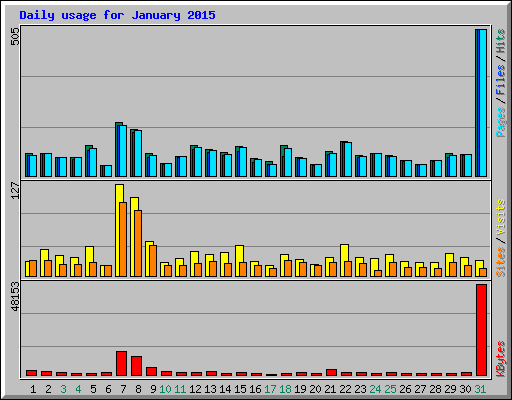Click day 2 on the x-axis

coord(48,389)
